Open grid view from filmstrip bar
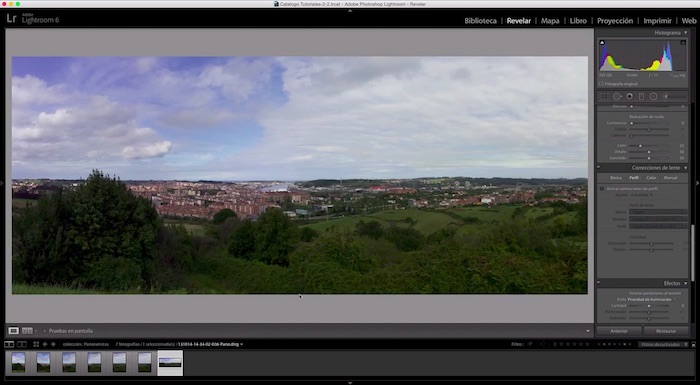Image resolution: width=700 pixels, height=385 pixels. pos(36,344)
